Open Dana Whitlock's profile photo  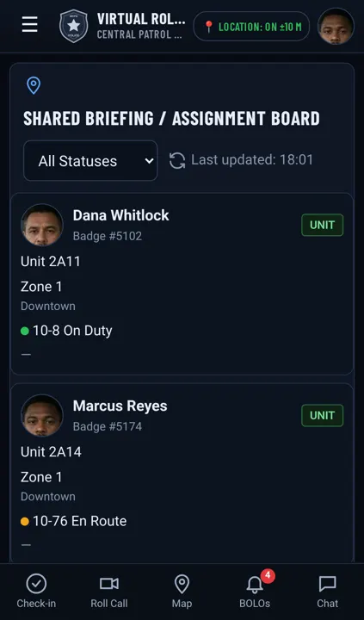point(42,225)
